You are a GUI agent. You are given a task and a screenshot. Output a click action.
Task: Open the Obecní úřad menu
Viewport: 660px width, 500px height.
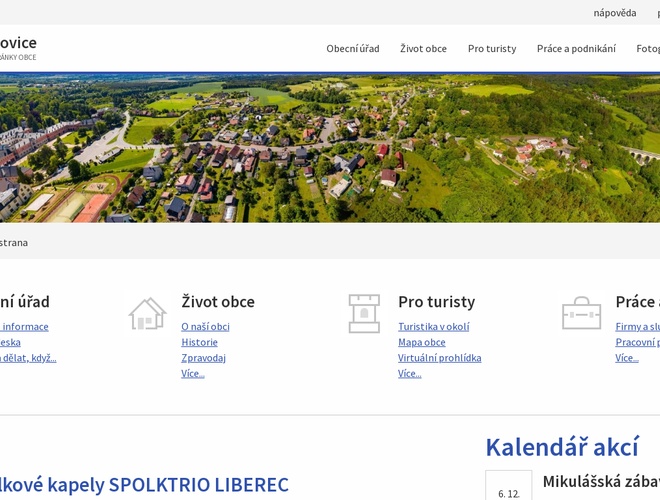352,48
